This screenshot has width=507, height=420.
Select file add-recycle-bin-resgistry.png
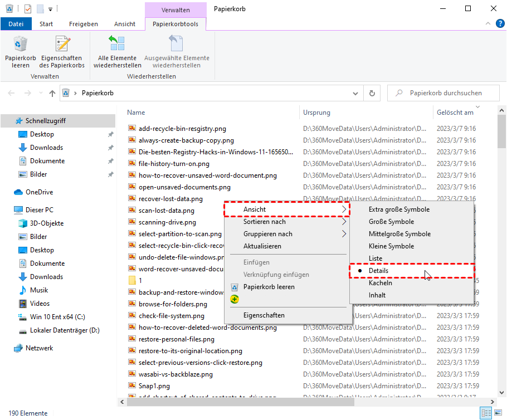point(177,129)
